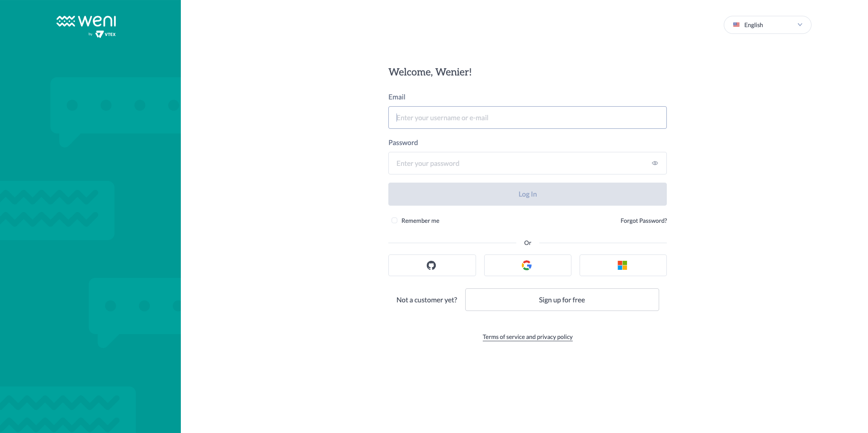Enable the Remember me checkbox
This screenshot has width=868, height=433.
(394, 221)
